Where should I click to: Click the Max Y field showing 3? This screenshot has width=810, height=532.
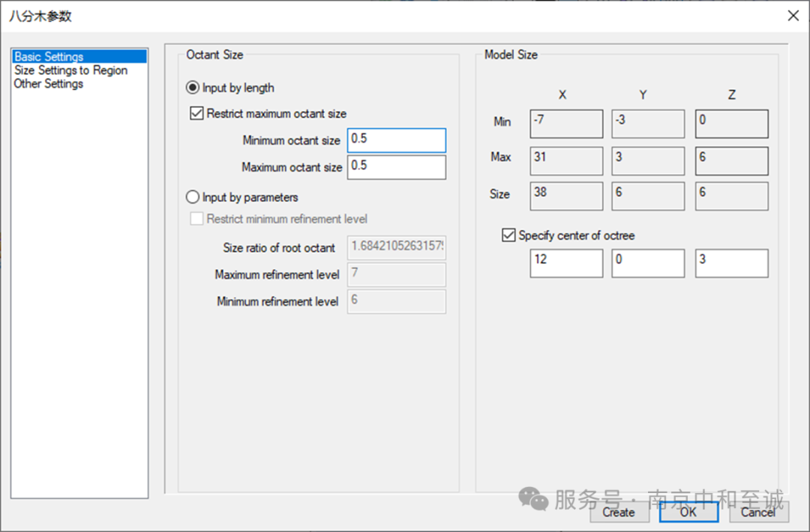pyautogui.click(x=648, y=161)
